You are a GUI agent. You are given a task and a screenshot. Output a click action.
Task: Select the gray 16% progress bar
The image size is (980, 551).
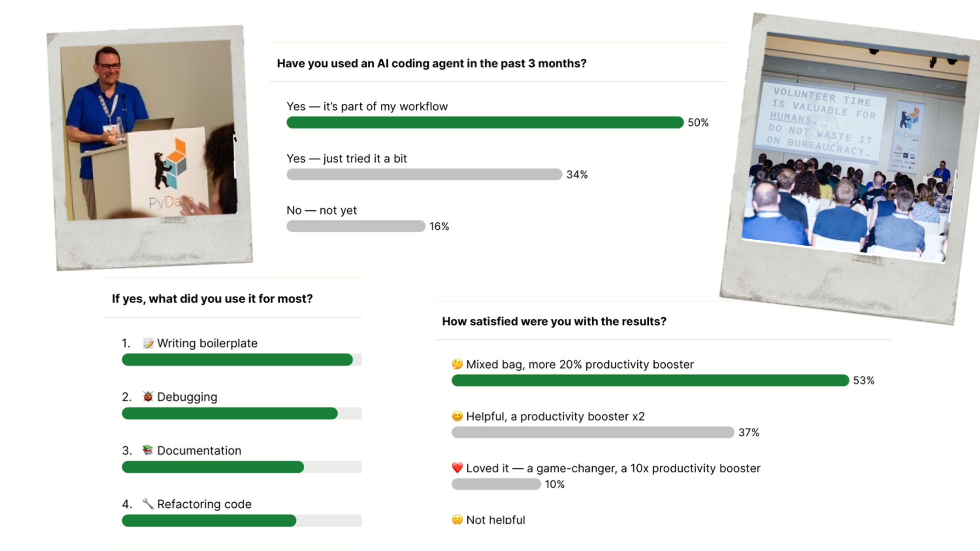pyautogui.click(x=356, y=226)
